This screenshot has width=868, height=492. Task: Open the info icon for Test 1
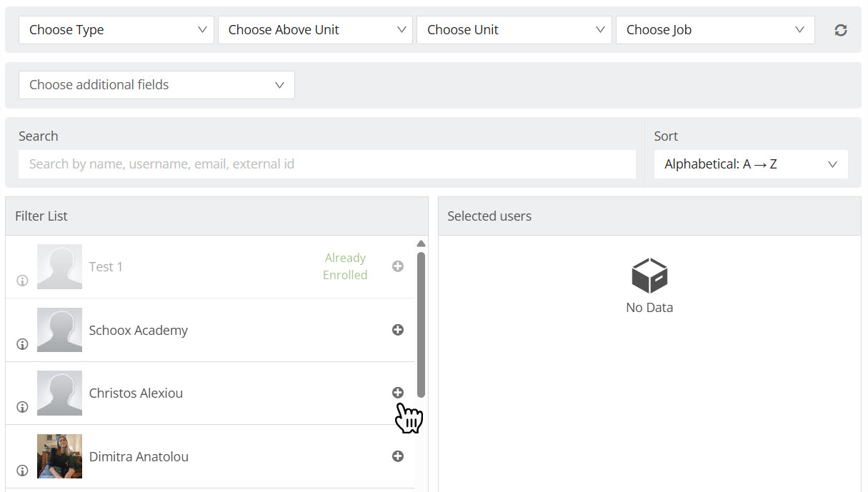coord(22,281)
